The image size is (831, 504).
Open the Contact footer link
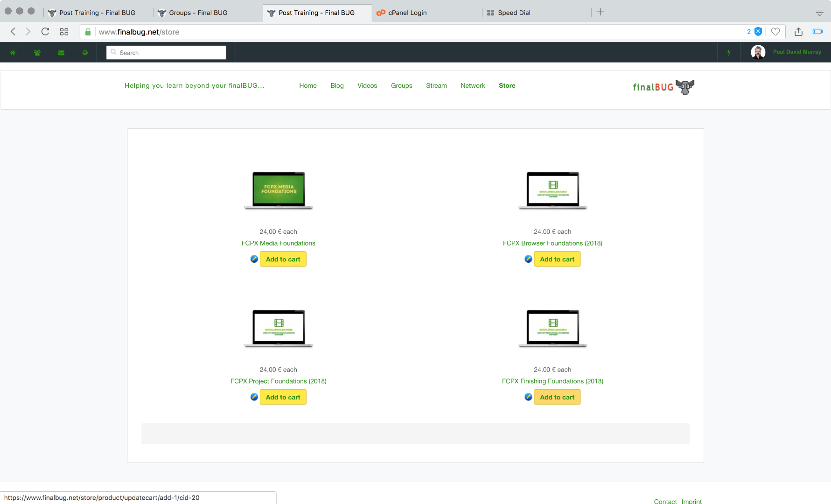click(665, 501)
